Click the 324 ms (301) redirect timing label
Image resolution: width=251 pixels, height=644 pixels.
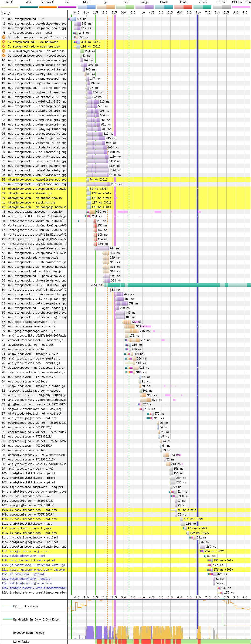[x=91, y=42]
